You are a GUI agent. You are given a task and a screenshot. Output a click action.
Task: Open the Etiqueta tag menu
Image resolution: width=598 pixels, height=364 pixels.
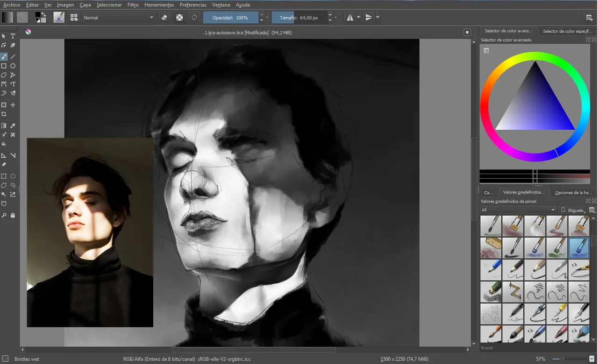pyautogui.click(x=573, y=210)
